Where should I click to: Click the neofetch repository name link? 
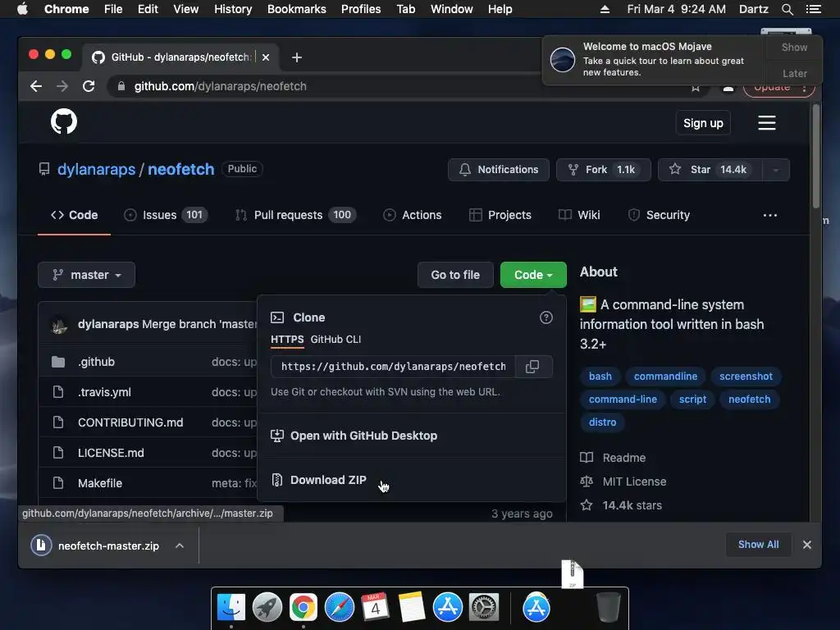pos(181,169)
